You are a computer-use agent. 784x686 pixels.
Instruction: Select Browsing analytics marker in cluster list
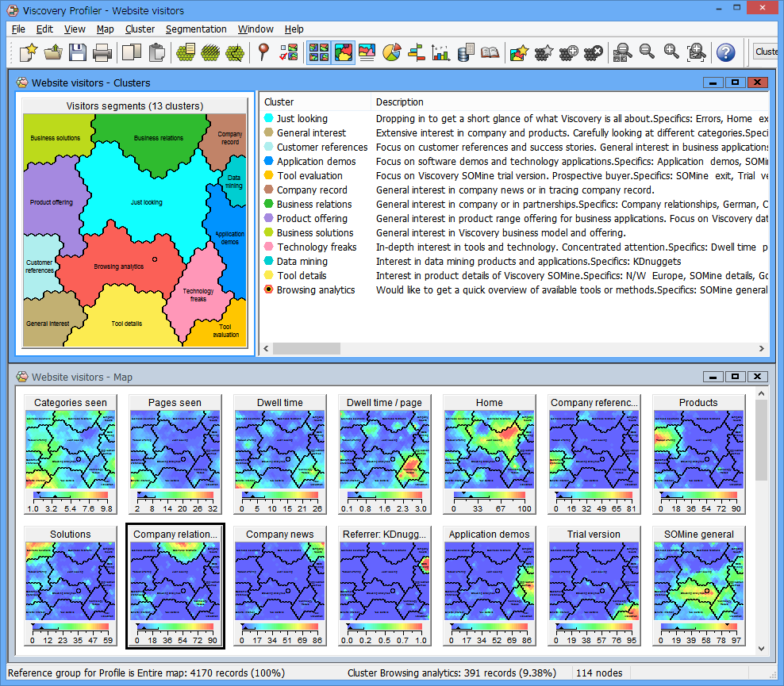pyautogui.click(x=269, y=290)
